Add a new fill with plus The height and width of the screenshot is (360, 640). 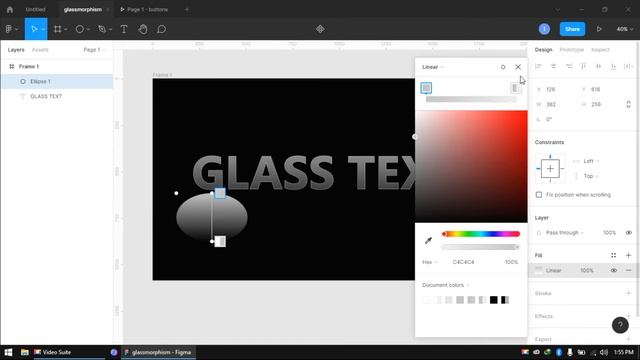click(x=629, y=255)
